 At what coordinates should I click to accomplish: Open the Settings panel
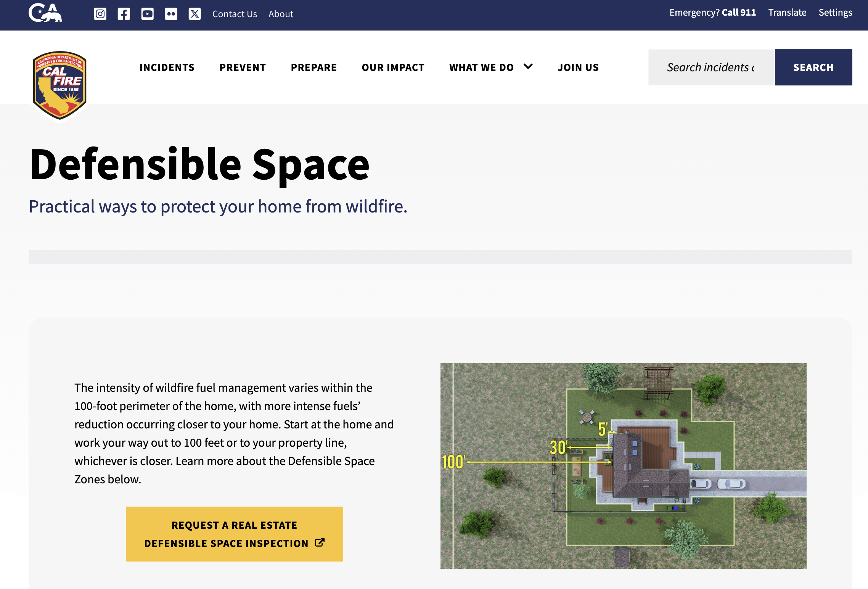(835, 13)
